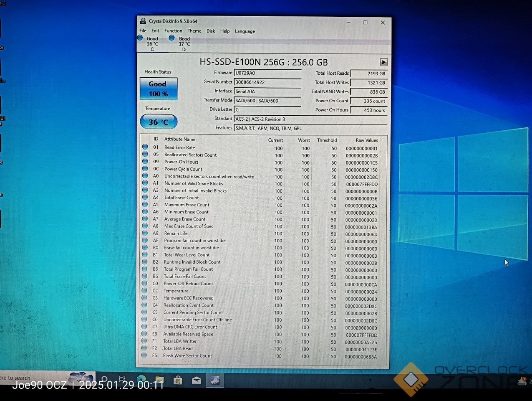Click status icon for Total LBA Written
This screenshot has height=401, width=532.
point(144,341)
